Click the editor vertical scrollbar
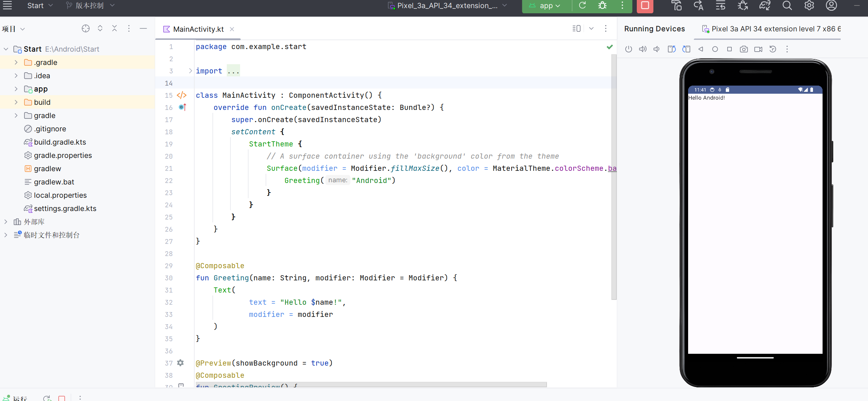The image size is (868, 401). point(614,177)
